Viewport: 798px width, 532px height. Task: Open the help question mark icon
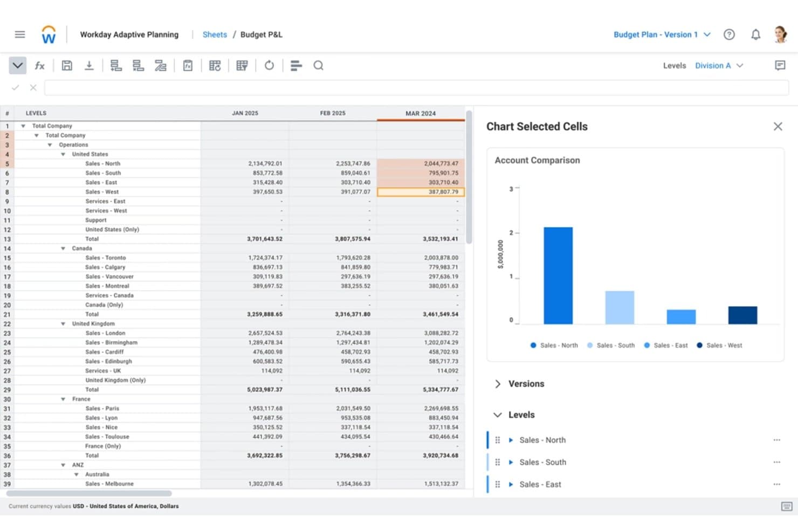pos(729,34)
